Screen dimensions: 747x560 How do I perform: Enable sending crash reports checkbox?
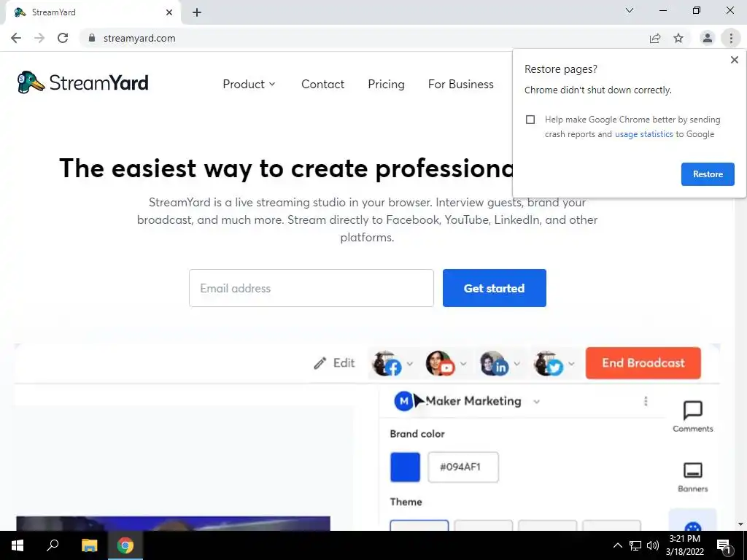(530, 120)
